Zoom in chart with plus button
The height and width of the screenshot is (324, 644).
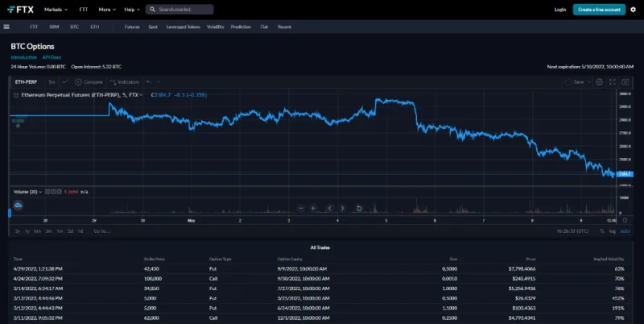pos(313,208)
